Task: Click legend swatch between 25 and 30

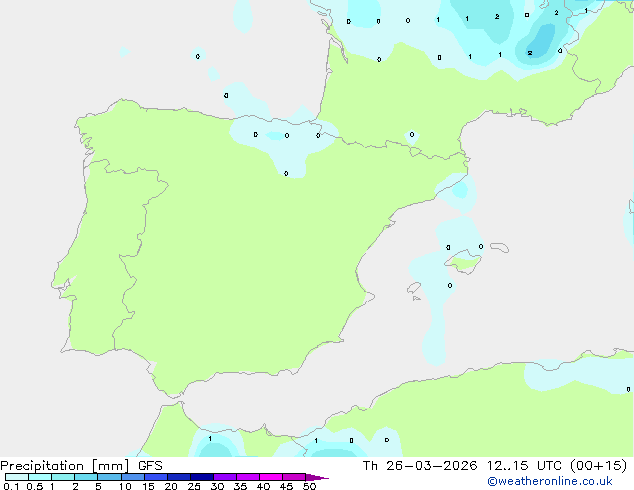Action: pyautogui.click(x=202, y=477)
